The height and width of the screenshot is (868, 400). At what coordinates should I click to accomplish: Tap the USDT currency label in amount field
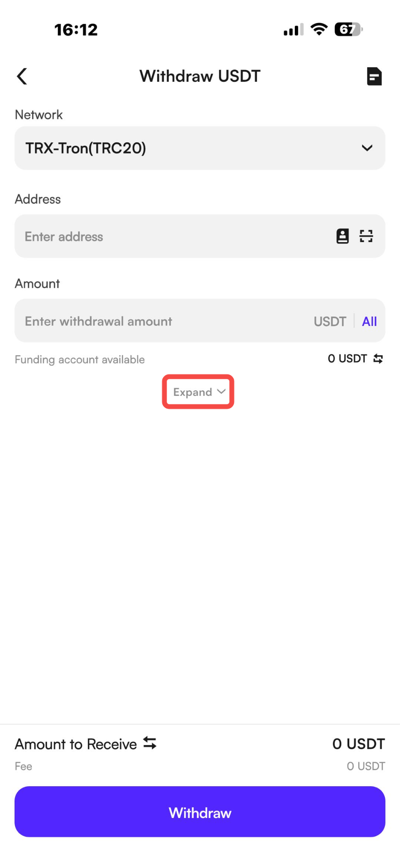(x=330, y=321)
